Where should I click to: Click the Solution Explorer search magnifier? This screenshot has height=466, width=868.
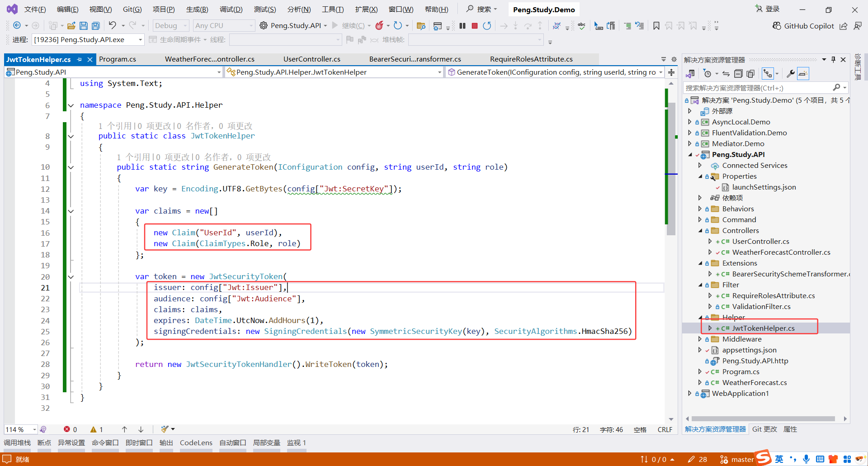[837, 88]
